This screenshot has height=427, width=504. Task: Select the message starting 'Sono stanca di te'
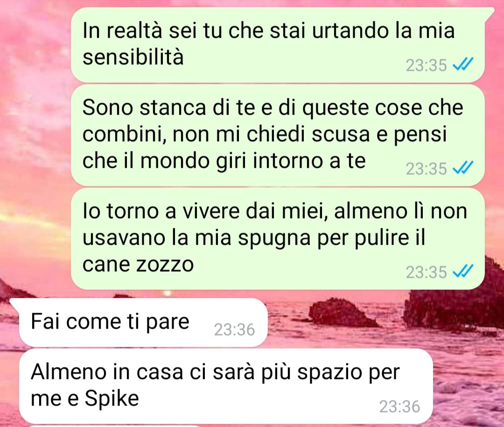click(x=278, y=135)
